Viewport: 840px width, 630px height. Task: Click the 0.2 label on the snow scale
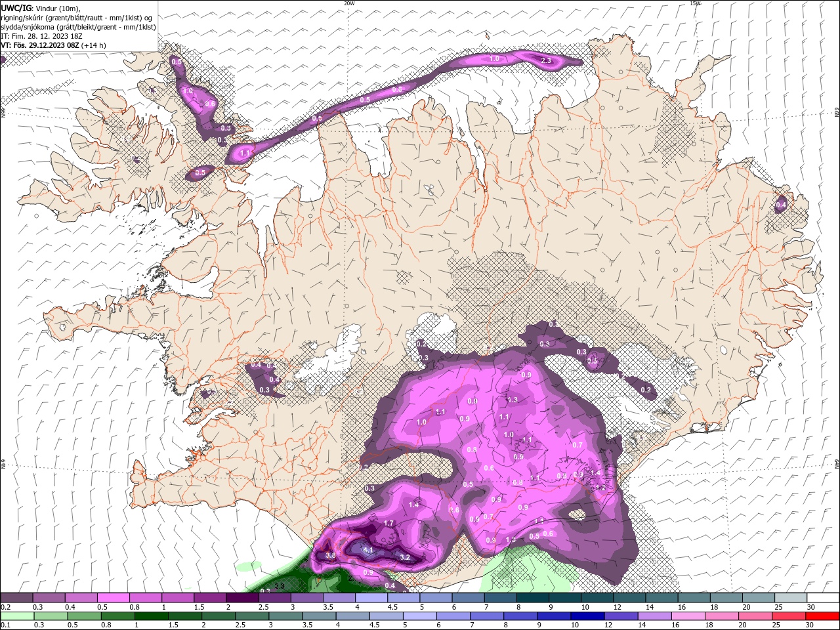coord(5,607)
